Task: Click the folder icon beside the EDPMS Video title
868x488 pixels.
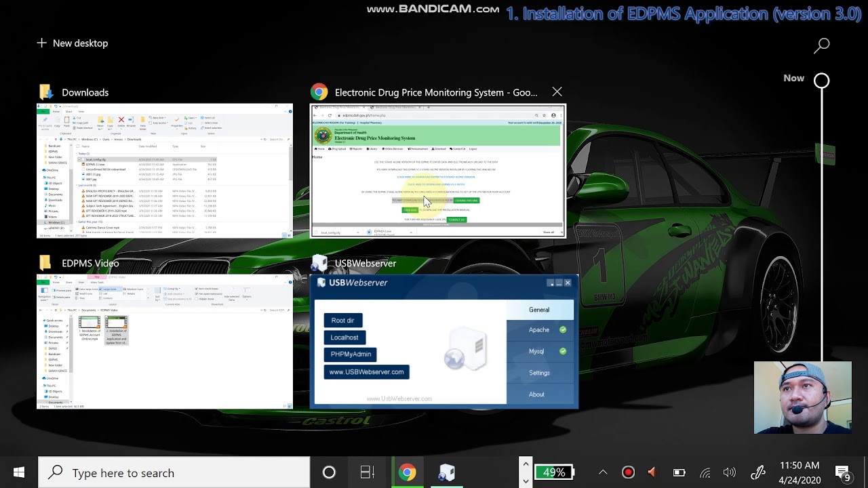Action: click(46, 263)
